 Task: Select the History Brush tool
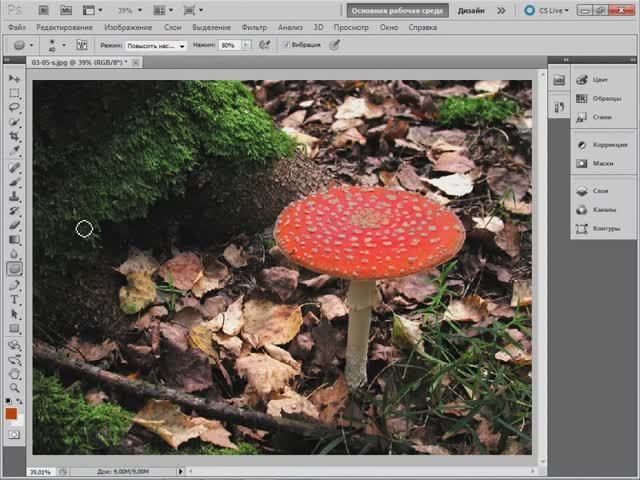[x=14, y=211]
